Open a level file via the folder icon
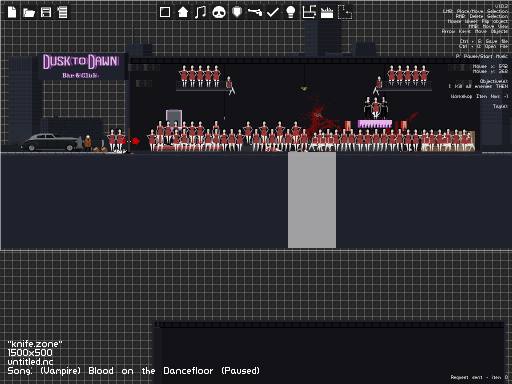This screenshot has width=512, height=384. point(29,13)
